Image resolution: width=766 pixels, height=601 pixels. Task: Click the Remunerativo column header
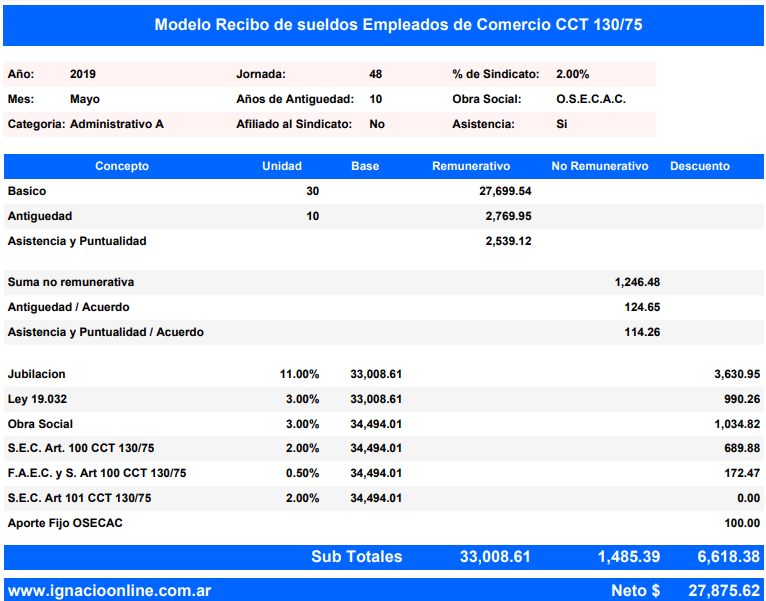click(471, 166)
